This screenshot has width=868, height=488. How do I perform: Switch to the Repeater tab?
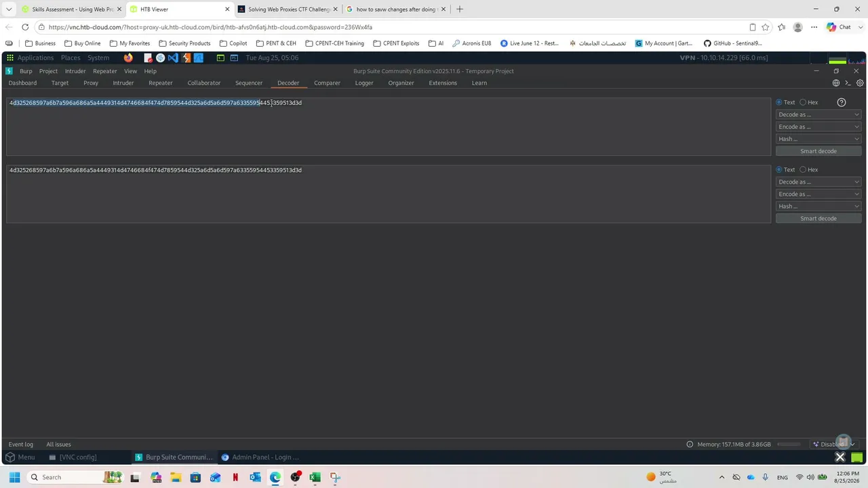pyautogui.click(x=161, y=83)
